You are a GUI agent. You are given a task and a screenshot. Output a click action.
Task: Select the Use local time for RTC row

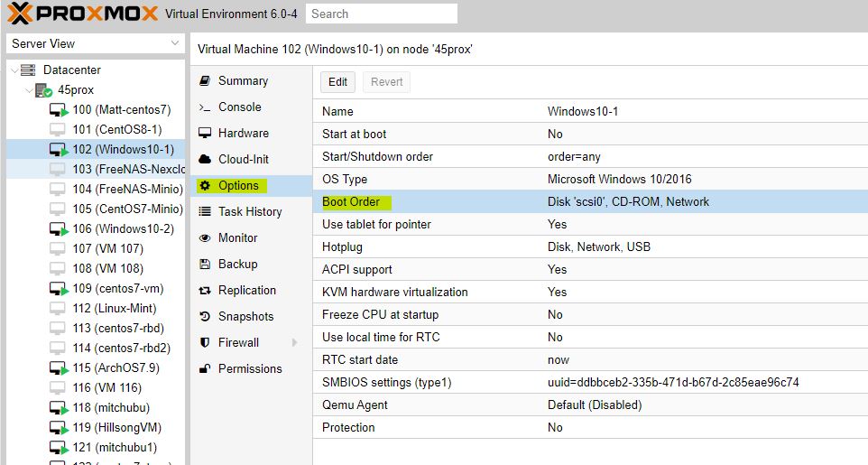tap(590, 338)
